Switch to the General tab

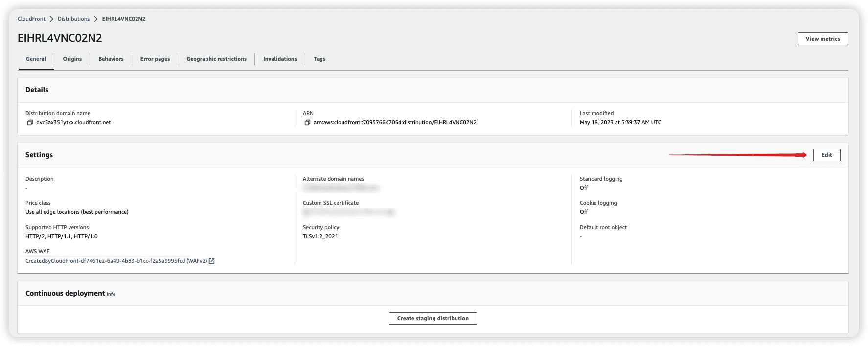pyautogui.click(x=36, y=59)
